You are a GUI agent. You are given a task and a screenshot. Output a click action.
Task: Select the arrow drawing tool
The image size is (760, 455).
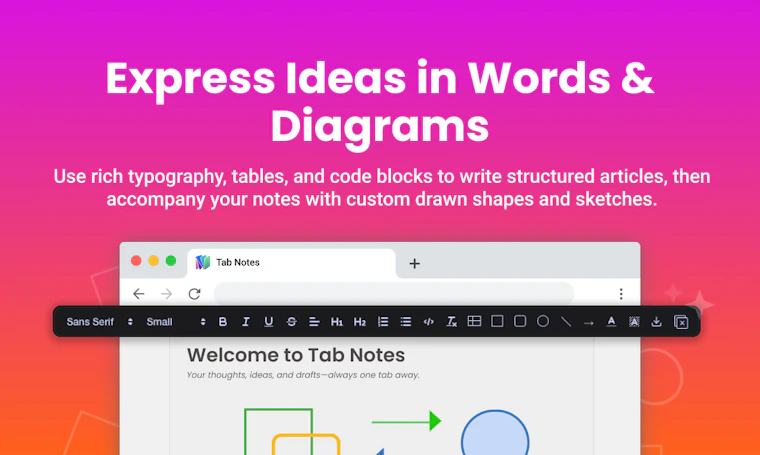coord(588,323)
